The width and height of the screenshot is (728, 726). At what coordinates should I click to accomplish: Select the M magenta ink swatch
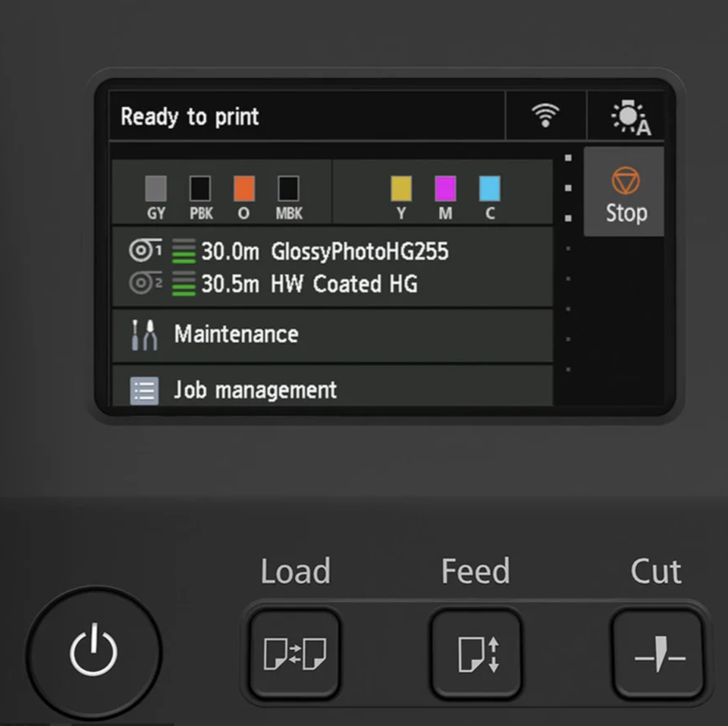pyautogui.click(x=445, y=189)
